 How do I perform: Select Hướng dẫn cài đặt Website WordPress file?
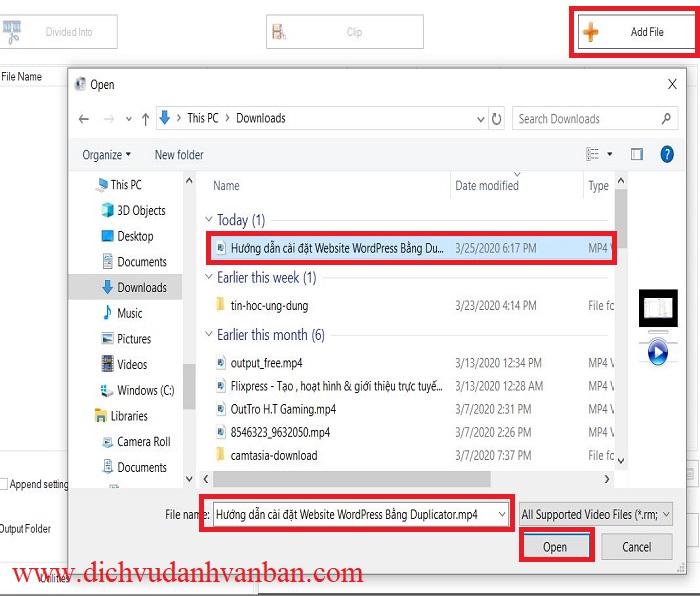pos(411,248)
